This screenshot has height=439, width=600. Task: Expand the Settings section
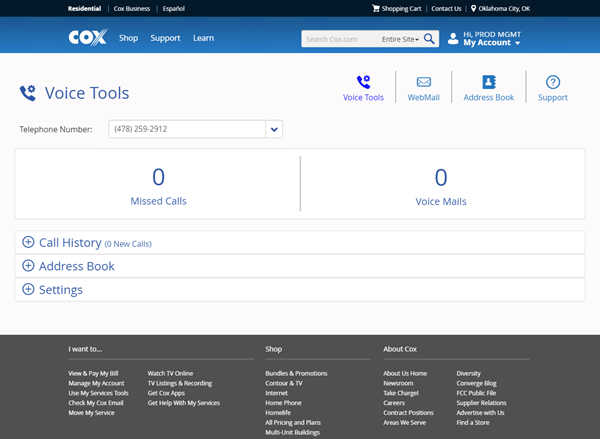(x=300, y=290)
